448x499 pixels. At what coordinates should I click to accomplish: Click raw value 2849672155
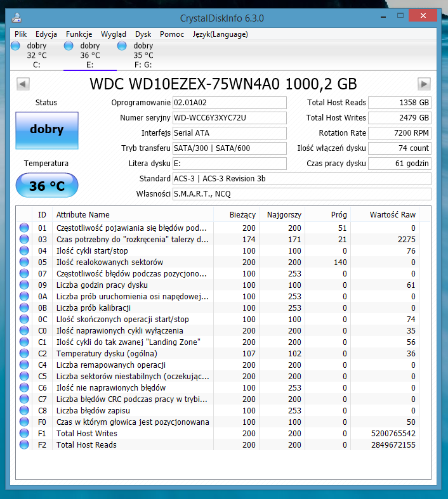tap(393, 445)
